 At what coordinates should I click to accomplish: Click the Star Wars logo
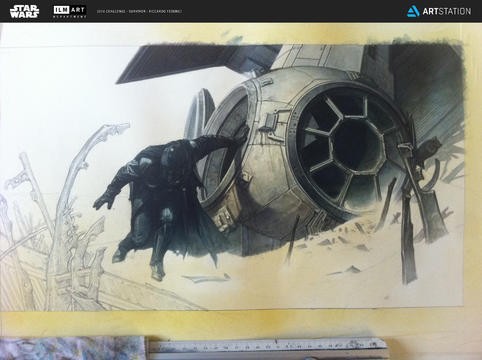pyautogui.click(x=24, y=11)
